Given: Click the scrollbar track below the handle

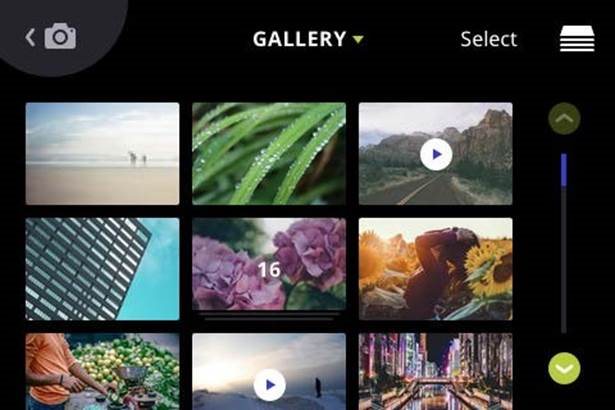Looking at the screenshot, I should point(564,260).
